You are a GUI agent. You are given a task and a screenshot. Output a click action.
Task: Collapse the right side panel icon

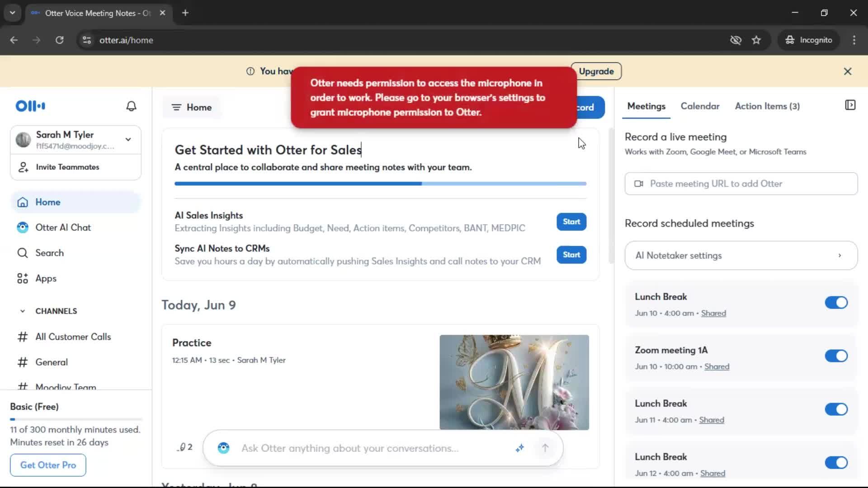850,105
